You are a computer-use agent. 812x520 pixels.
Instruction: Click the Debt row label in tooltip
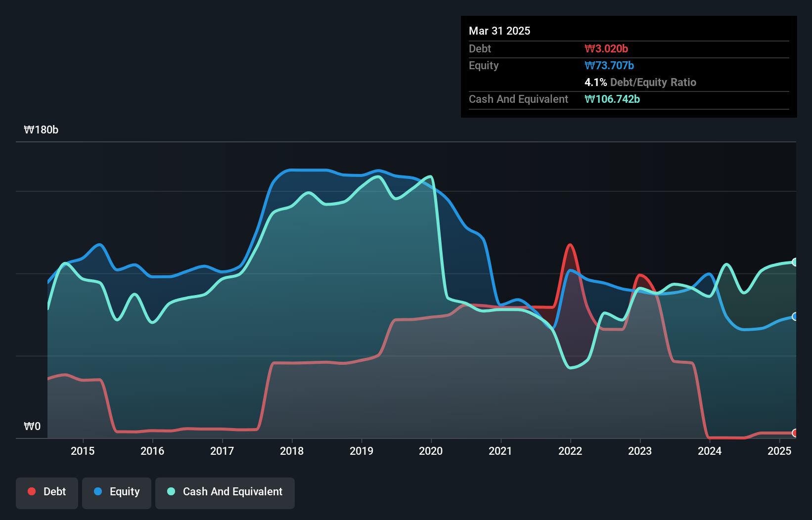coord(480,48)
